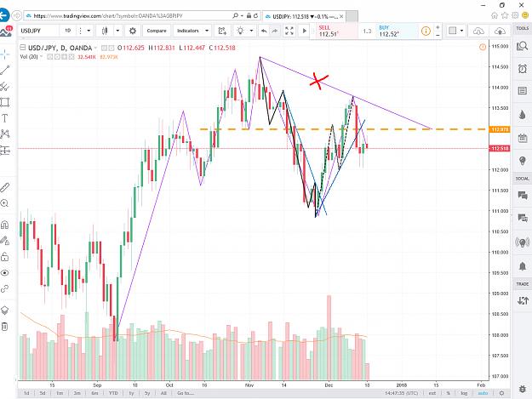Click the sync drawings link icon
Screen dimensions: 532x399
(5, 288)
